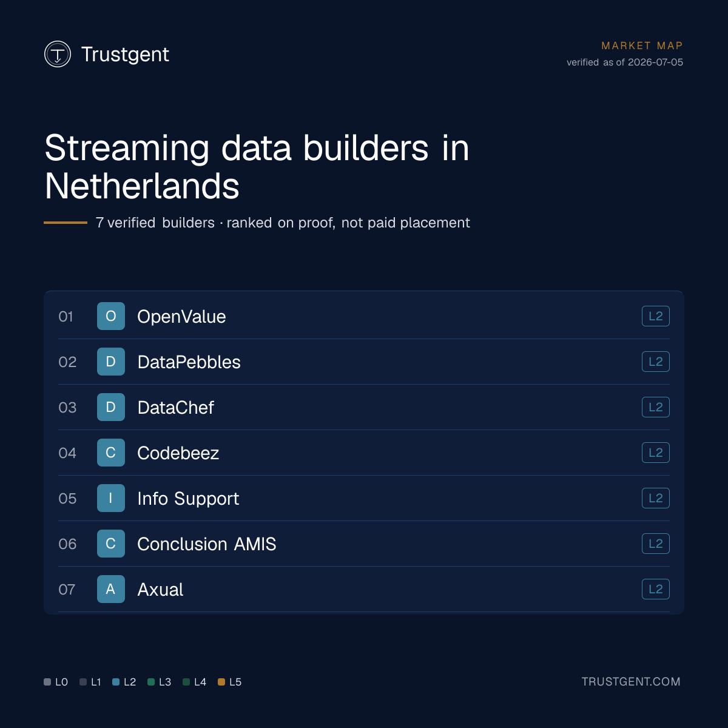Click the Codebeez company name
Image resolution: width=728 pixels, height=728 pixels.
click(x=178, y=453)
